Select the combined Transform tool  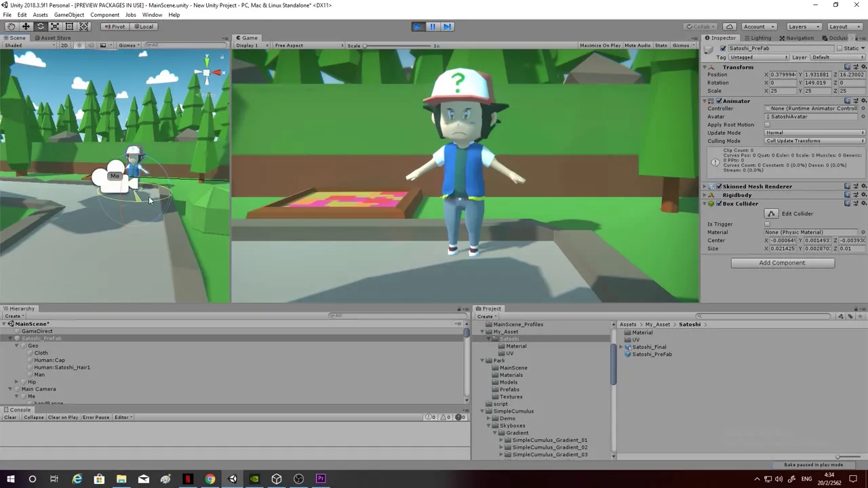click(84, 26)
